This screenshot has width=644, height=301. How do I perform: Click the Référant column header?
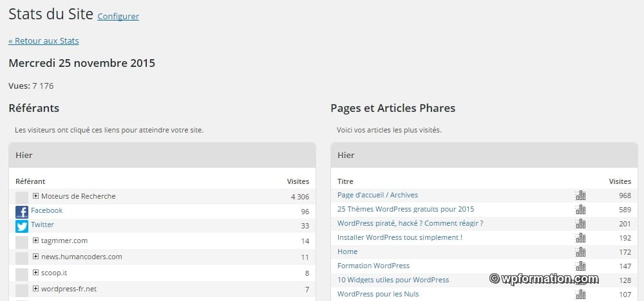tap(30, 181)
